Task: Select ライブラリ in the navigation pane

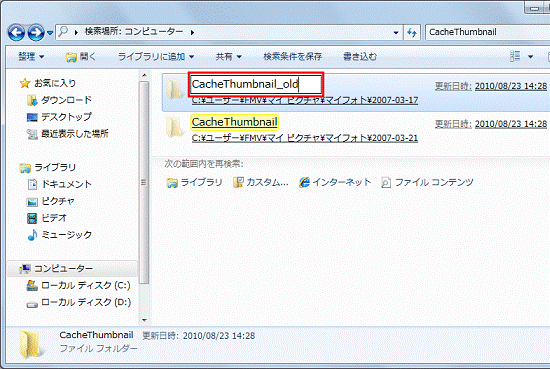Action: (x=55, y=167)
